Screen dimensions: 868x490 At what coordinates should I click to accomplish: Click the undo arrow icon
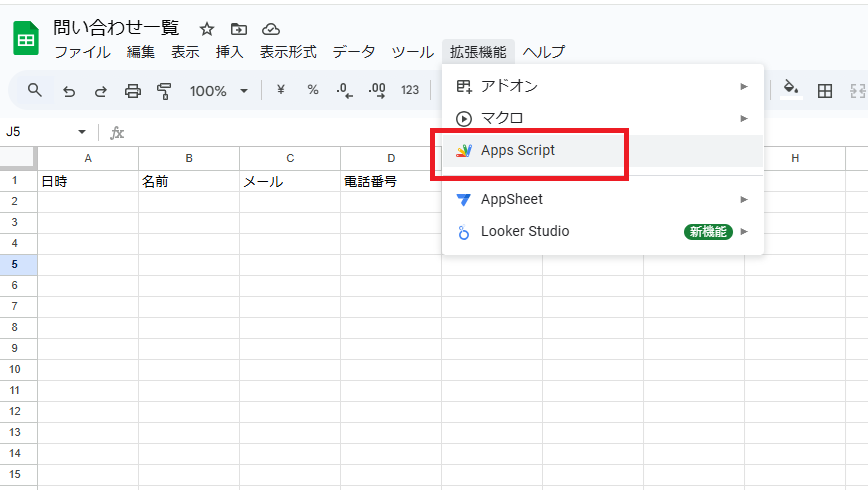click(69, 91)
